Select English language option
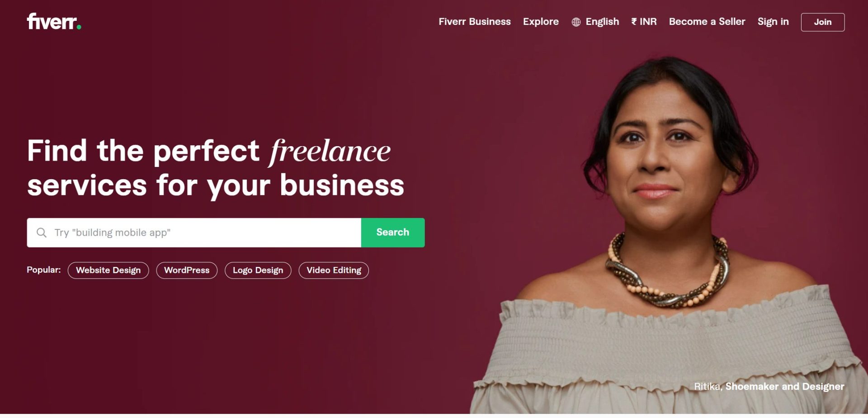The height and width of the screenshot is (418, 868). (x=602, y=22)
